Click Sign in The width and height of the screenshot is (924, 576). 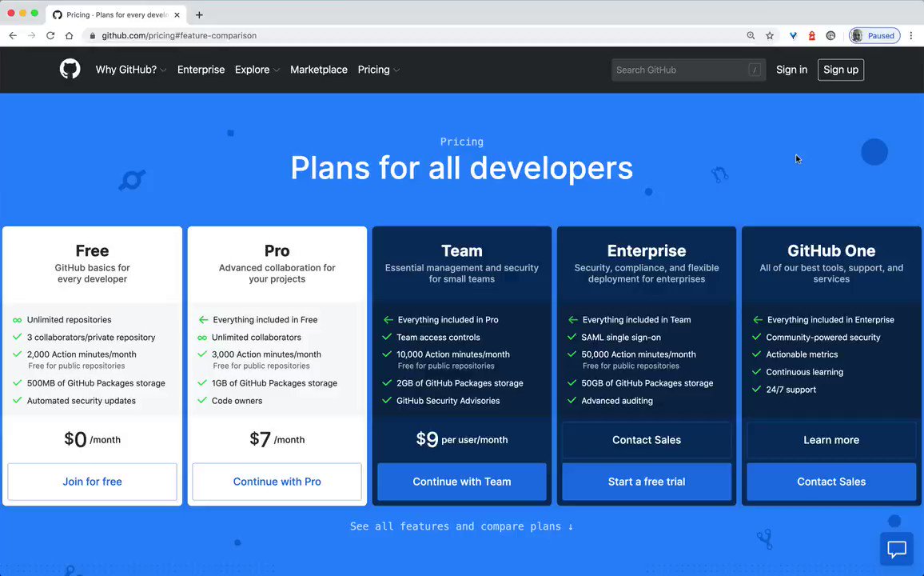[x=791, y=70]
